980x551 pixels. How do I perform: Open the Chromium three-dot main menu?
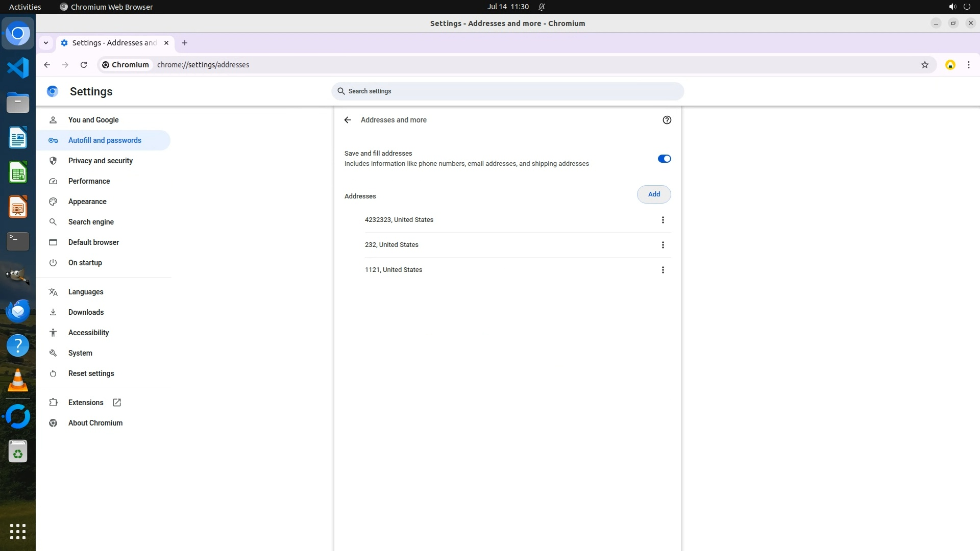[968, 65]
